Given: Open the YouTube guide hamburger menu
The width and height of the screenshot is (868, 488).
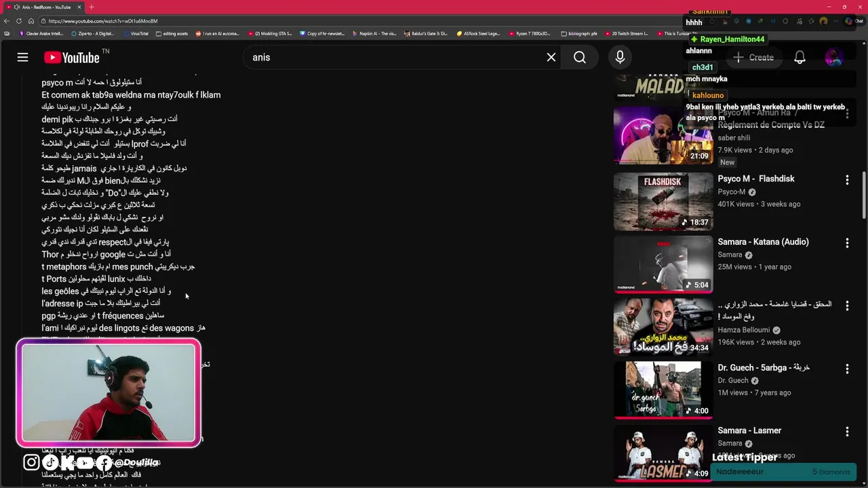Looking at the screenshot, I should [x=22, y=58].
